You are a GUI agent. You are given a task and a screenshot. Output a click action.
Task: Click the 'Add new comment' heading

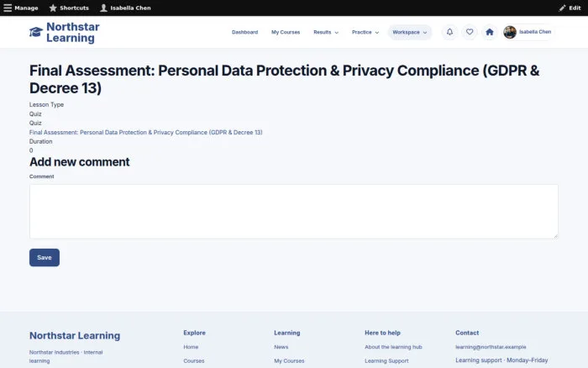(80, 162)
